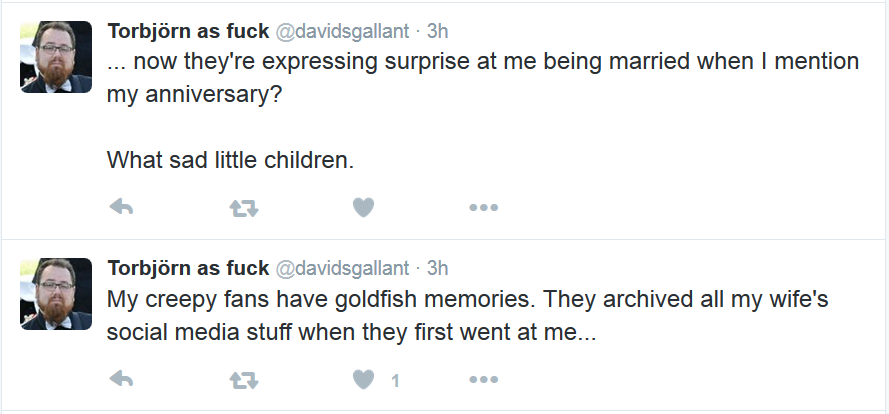Screen dimensions: 889x414
Task: Click the like count on goldfish tweet
Action: [x=395, y=381]
